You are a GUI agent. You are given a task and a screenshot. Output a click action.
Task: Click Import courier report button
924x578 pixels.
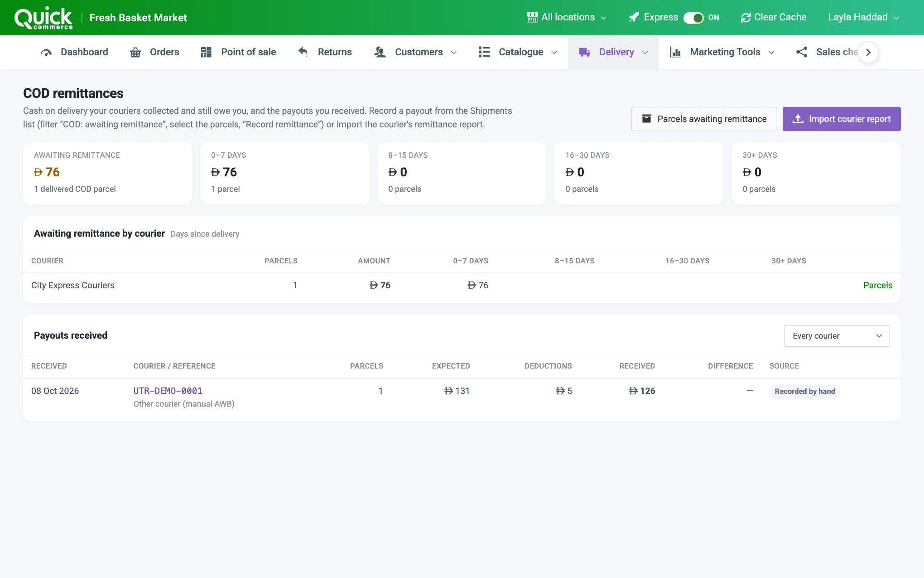[842, 119]
